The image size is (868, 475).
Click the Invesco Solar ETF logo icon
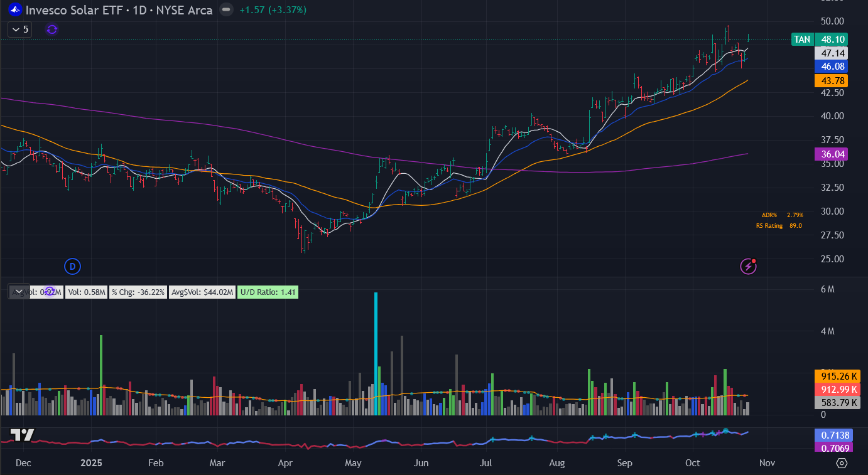[x=14, y=10]
